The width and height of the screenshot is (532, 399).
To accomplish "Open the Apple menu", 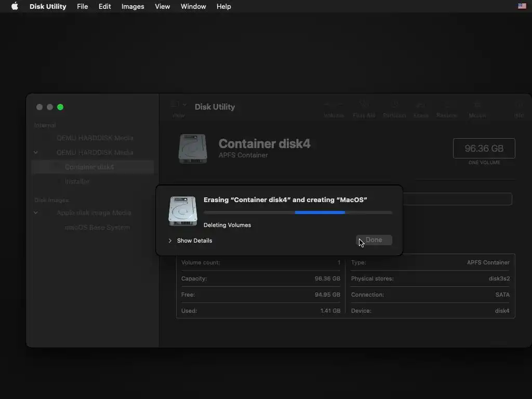I will 15,6.
